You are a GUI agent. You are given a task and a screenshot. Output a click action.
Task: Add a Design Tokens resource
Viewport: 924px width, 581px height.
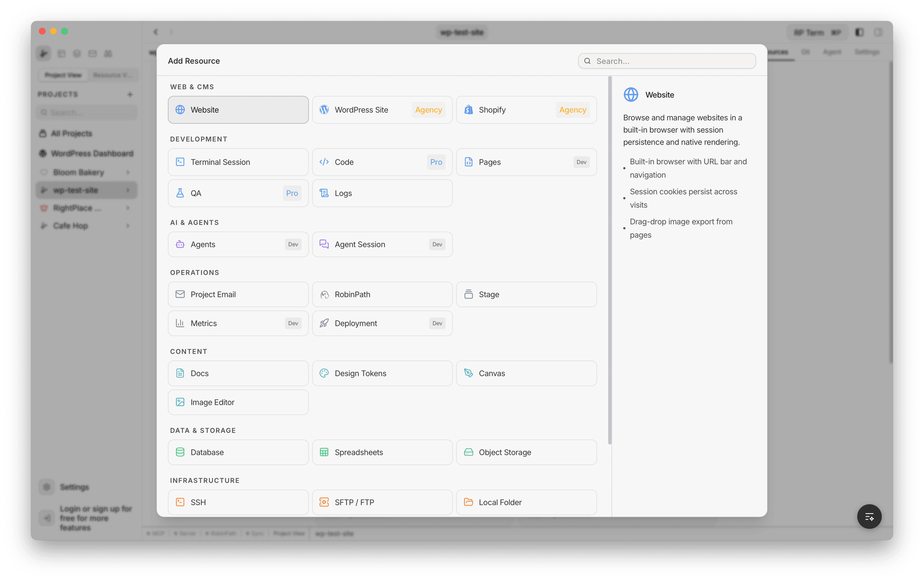[x=382, y=373]
